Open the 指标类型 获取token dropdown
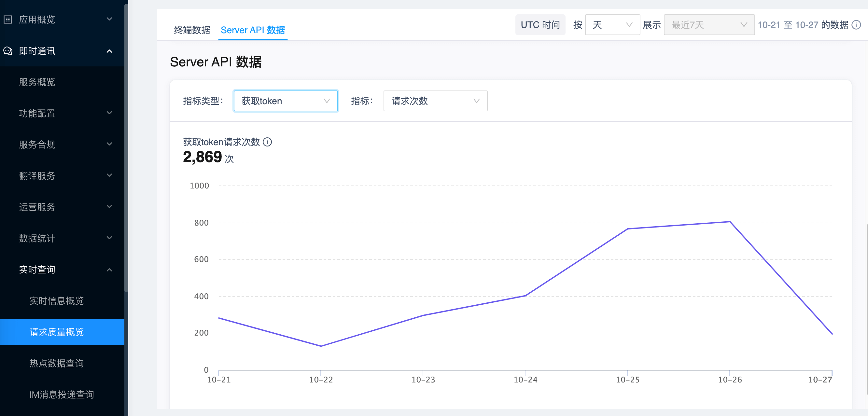 (x=286, y=101)
